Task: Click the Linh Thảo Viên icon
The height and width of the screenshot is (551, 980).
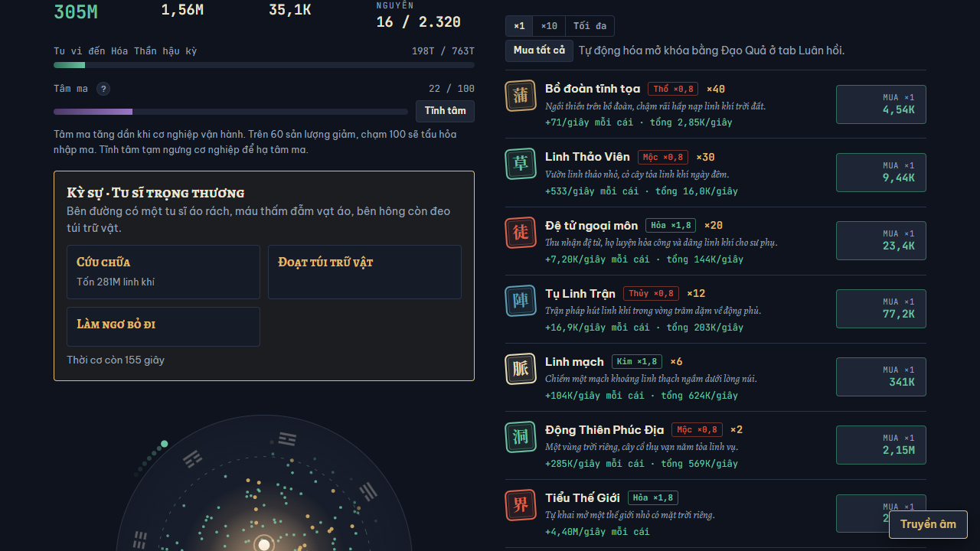Action: (x=521, y=164)
